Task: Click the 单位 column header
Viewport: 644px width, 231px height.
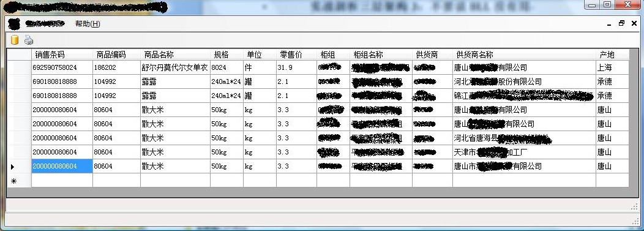Action: pos(260,55)
